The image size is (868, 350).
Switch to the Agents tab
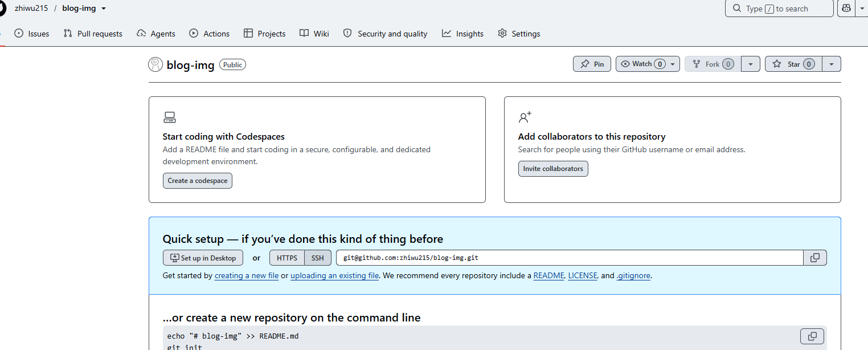156,34
